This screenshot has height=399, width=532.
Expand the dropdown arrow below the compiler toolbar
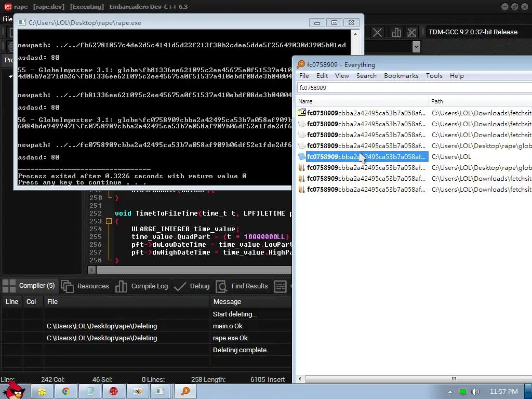(416, 46)
